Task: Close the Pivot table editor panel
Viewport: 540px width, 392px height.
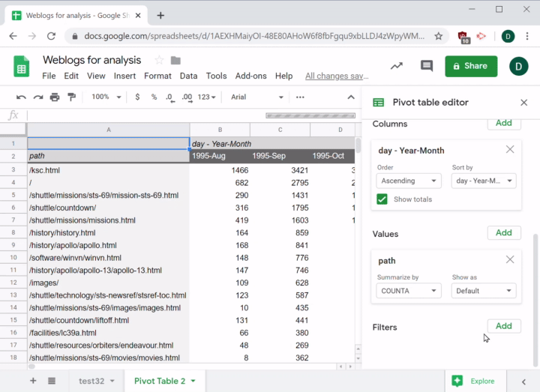Action: pos(523,103)
